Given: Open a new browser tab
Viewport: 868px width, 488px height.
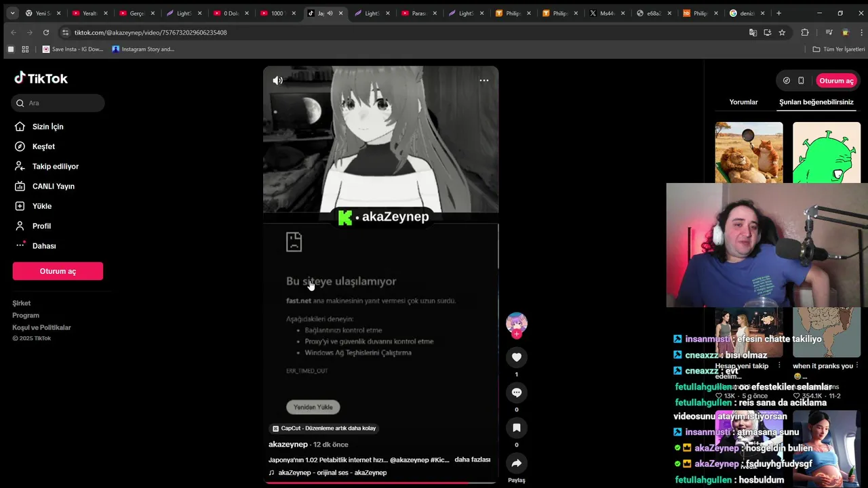Looking at the screenshot, I should coord(778,13).
